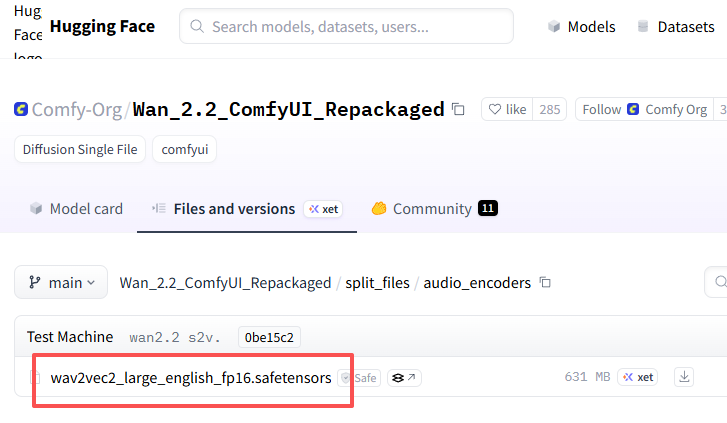Image resolution: width=727 pixels, height=423 pixels.
Task: Like the repository with the heart button
Action: 507,109
